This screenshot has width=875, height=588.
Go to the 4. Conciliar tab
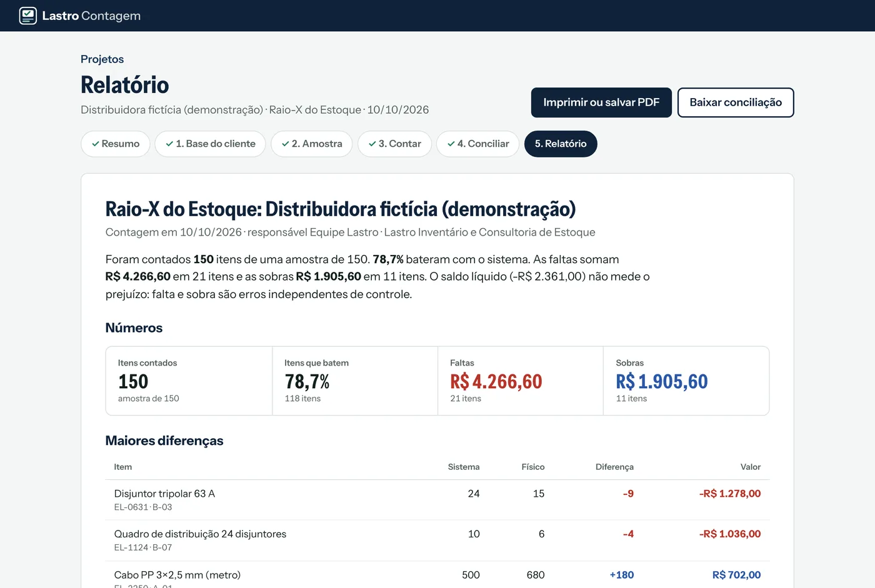point(477,144)
